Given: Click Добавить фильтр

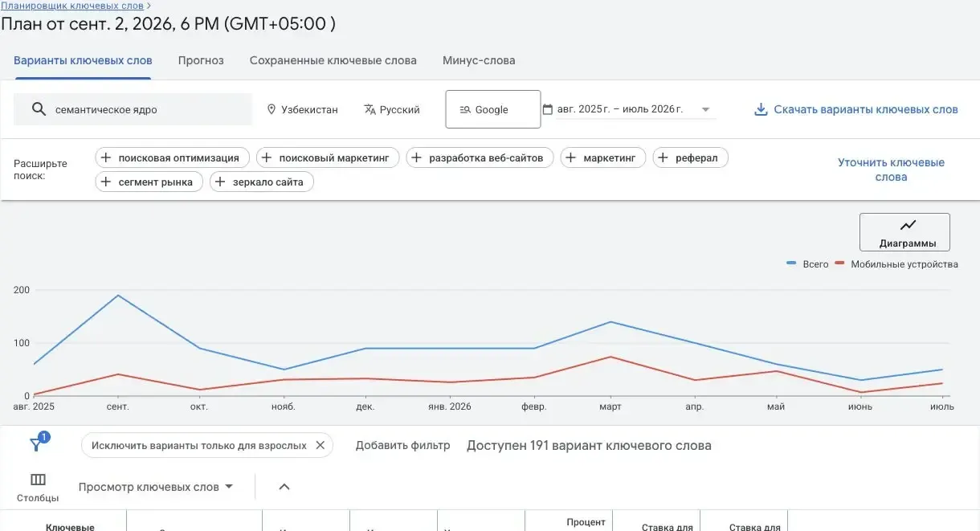Looking at the screenshot, I should [403, 445].
